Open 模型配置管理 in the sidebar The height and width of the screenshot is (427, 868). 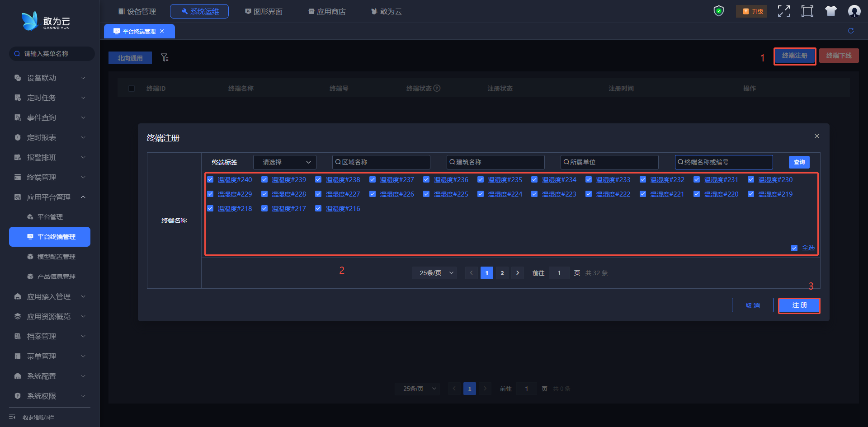click(56, 257)
